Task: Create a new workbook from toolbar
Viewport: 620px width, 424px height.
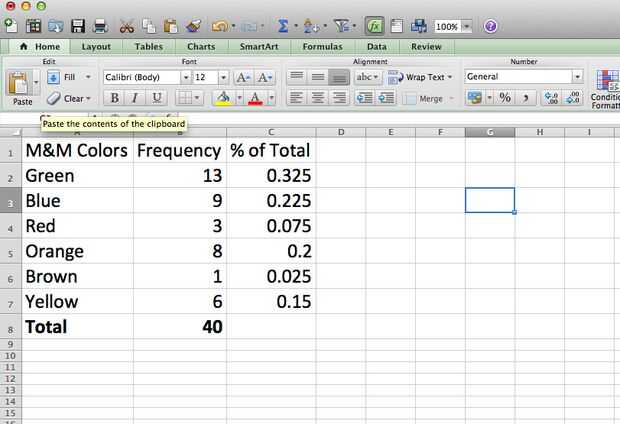Action: pos(11,26)
